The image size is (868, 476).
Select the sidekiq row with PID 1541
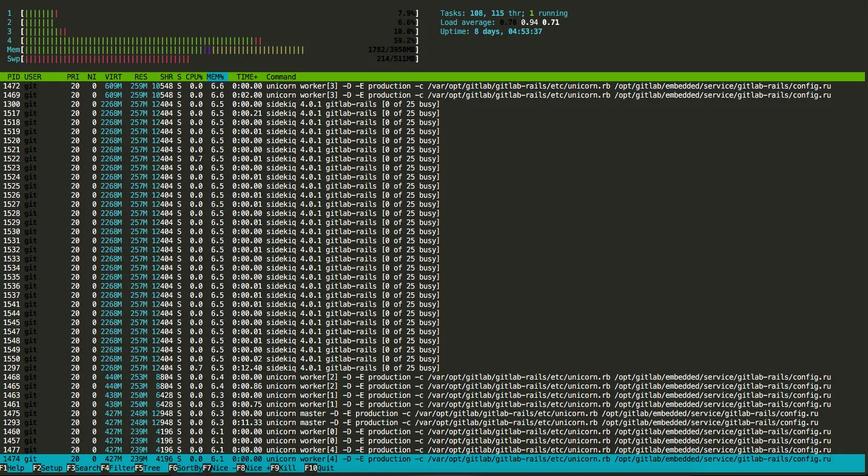pos(434,304)
